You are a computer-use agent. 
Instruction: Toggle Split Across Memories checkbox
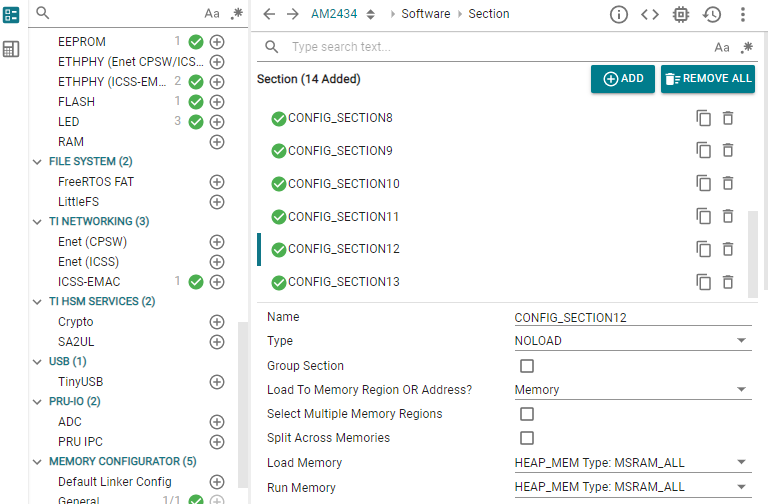(527, 438)
